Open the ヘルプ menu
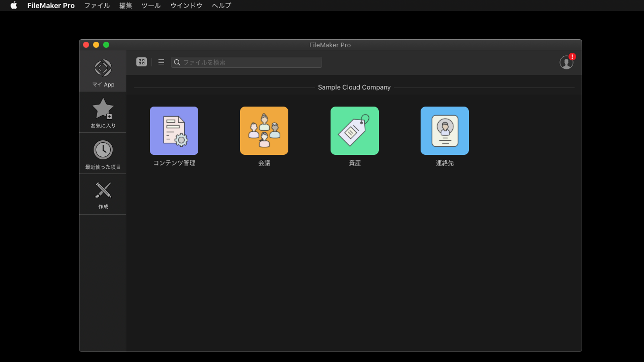The height and width of the screenshot is (362, 644). point(220,6)
